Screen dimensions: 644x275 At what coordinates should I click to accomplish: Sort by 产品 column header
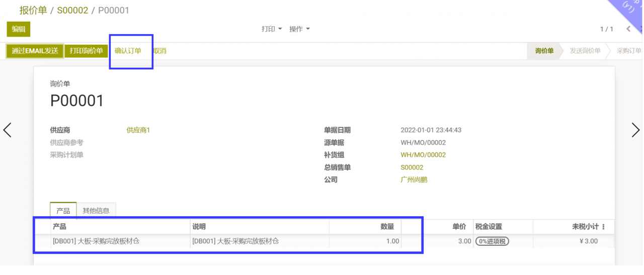click(x=120, y=227)
